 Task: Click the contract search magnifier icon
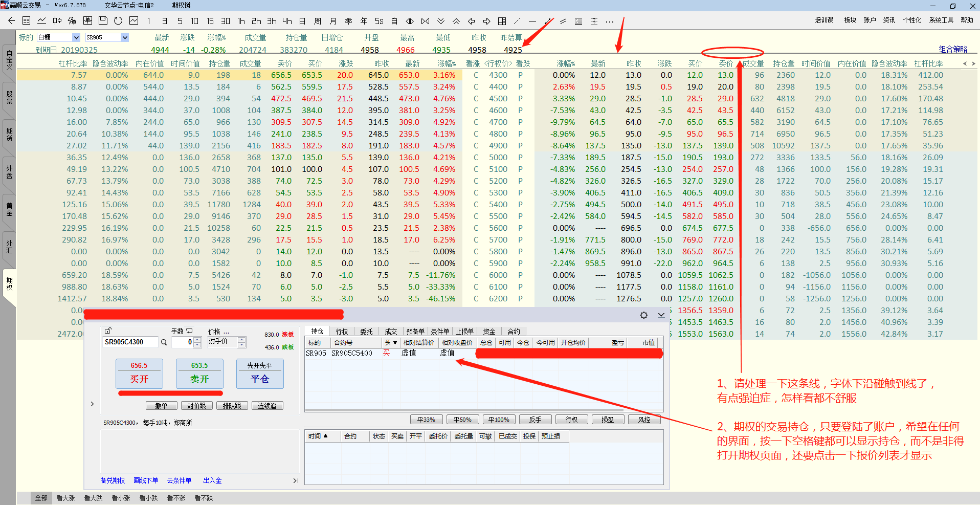point(164,342)
